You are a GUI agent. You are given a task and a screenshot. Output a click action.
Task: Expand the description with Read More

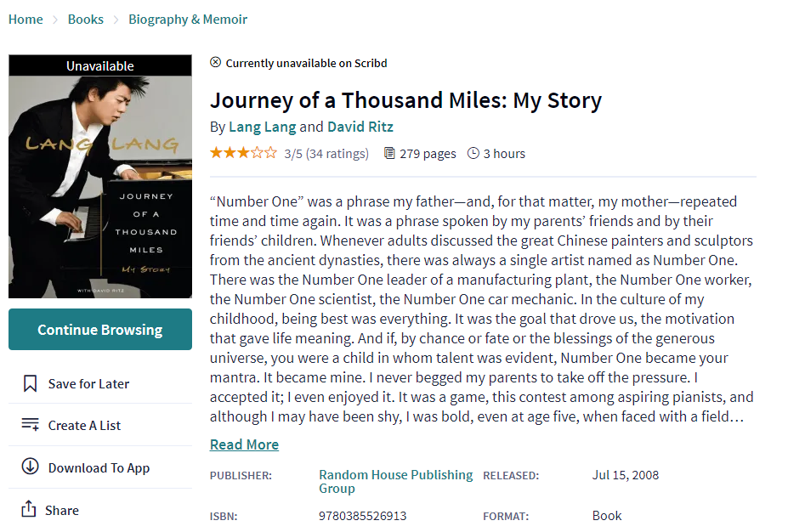pos(244,444)
